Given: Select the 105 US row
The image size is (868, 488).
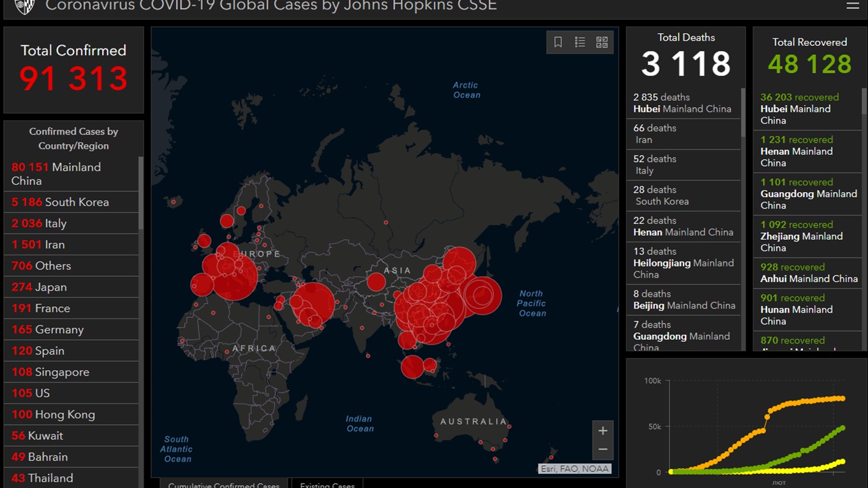Looking at the screenshot, I should coord(71,393).
